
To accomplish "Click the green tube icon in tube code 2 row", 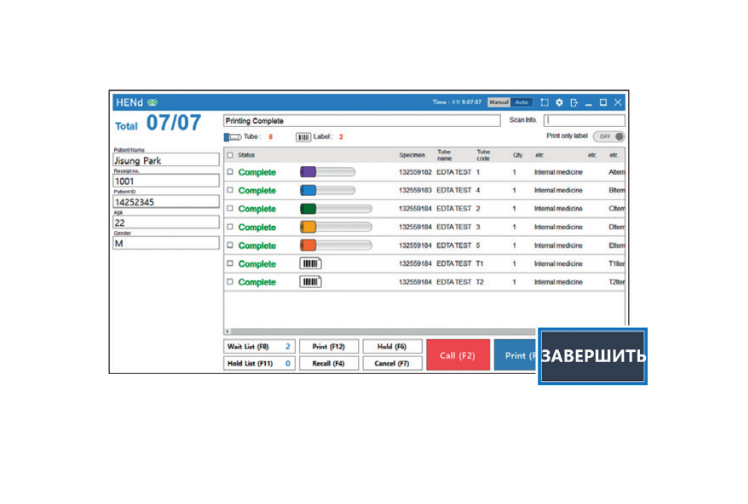I will [336, 208].
